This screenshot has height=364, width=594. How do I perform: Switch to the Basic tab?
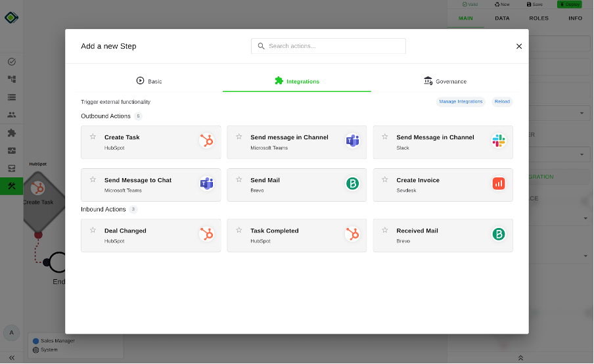click(x=148, y=81)
